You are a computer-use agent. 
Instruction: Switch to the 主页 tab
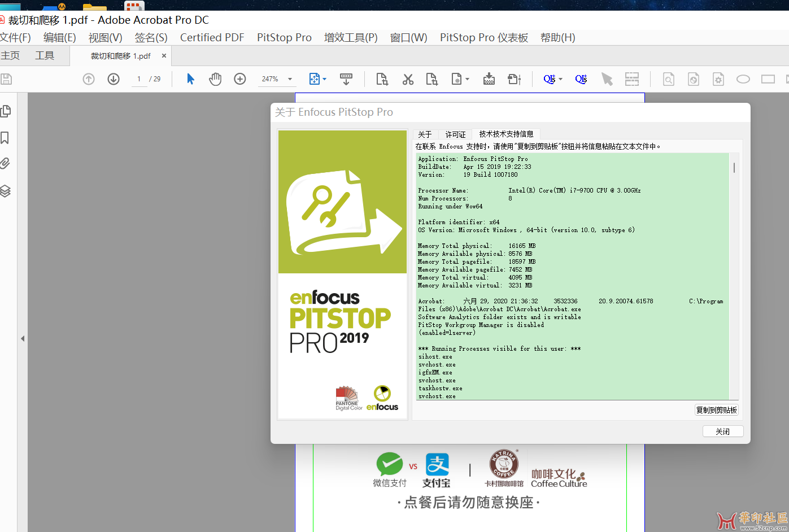[x=10, y=55]
